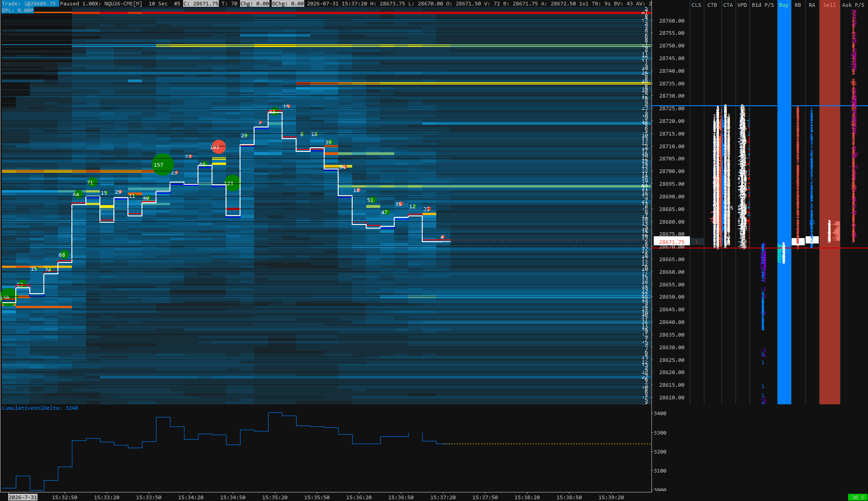Click the C: 28671.75 close value
The width and height of the screenshot is (868, 501).
point(201,4)
